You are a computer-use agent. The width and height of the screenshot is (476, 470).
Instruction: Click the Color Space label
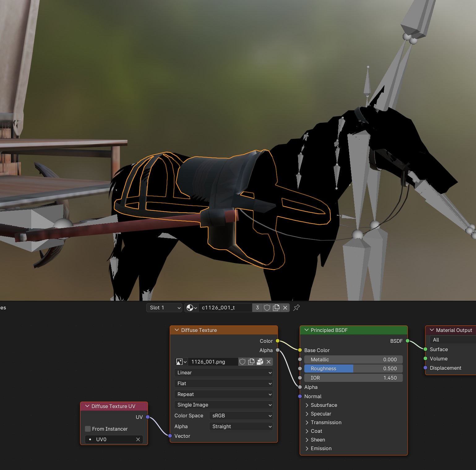point(189,416)
